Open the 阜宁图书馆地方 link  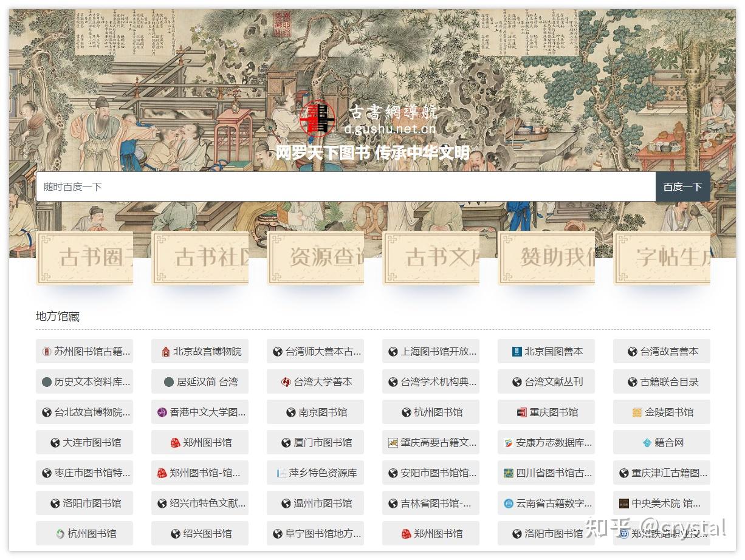315,534
